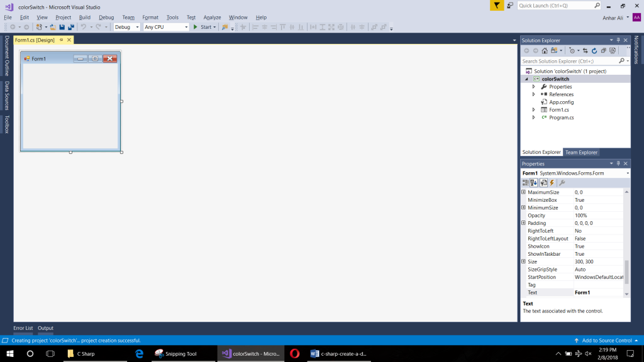Click the Save All toolbar icon
Viewport: 644px width, 362px height.
pos(71,26)
